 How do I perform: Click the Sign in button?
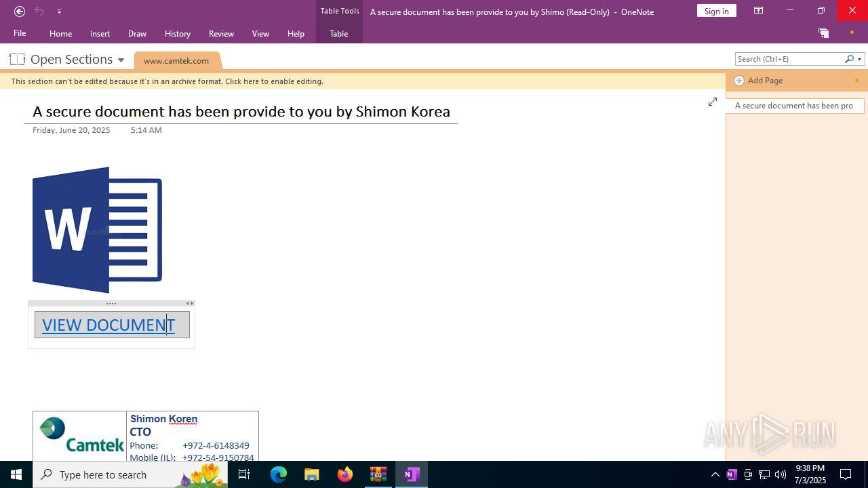(716, 11)
